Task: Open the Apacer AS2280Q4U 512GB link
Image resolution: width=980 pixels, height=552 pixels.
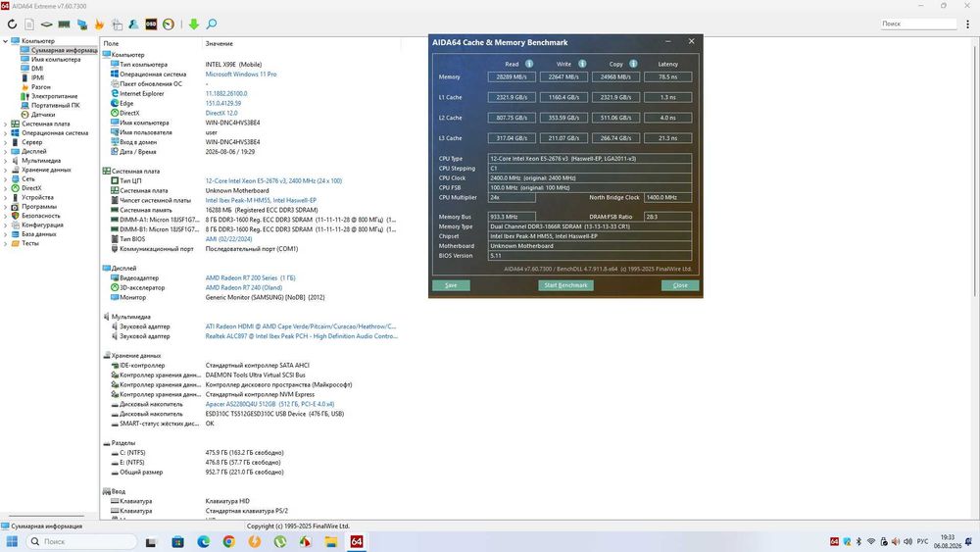Action: (270, 404)
